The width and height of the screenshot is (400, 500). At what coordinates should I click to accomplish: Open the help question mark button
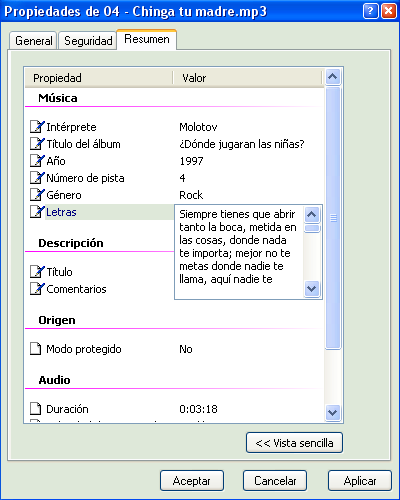pos(370,11)
